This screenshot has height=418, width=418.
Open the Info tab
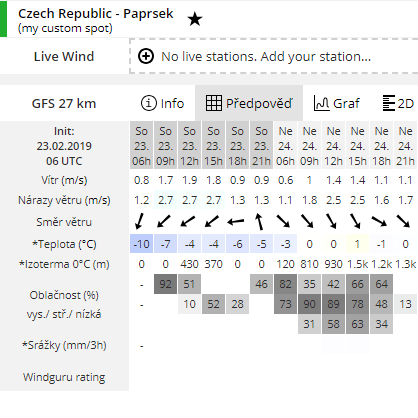162,103
